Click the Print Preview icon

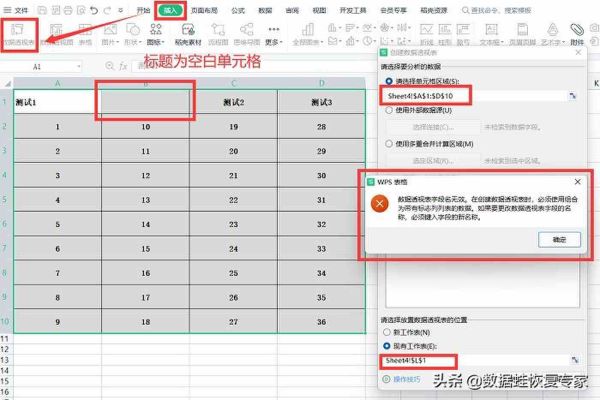click(x=81, y=10)
